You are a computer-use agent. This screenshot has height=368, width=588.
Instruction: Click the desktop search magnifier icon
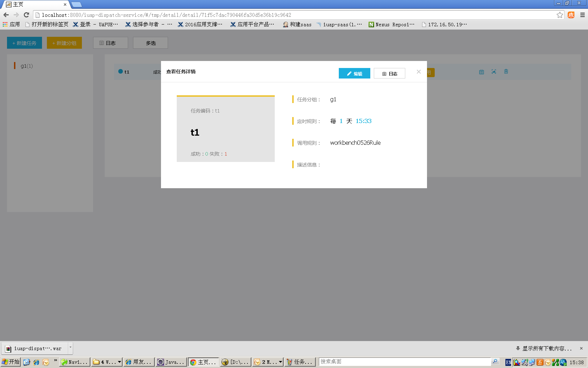(x=495, y=362)
